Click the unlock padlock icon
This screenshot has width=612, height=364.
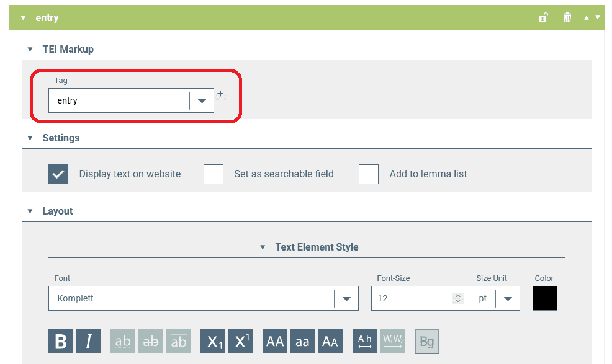(x=542, y=17)
